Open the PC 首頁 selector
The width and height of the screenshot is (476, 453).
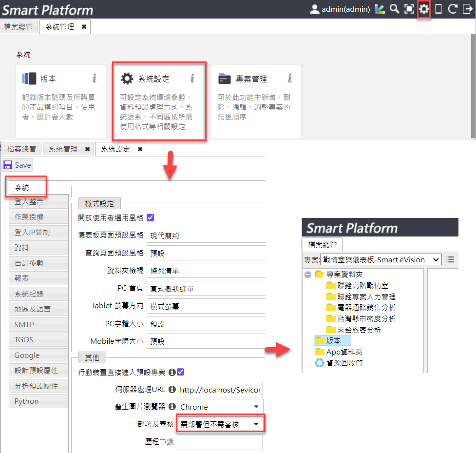click(x=206, y=289)
